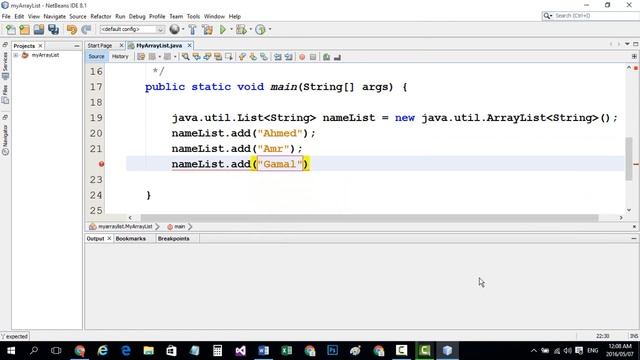Click the New File toolbar icon
The width and height of the screenshot is (640, 360).
coord(11,29)
